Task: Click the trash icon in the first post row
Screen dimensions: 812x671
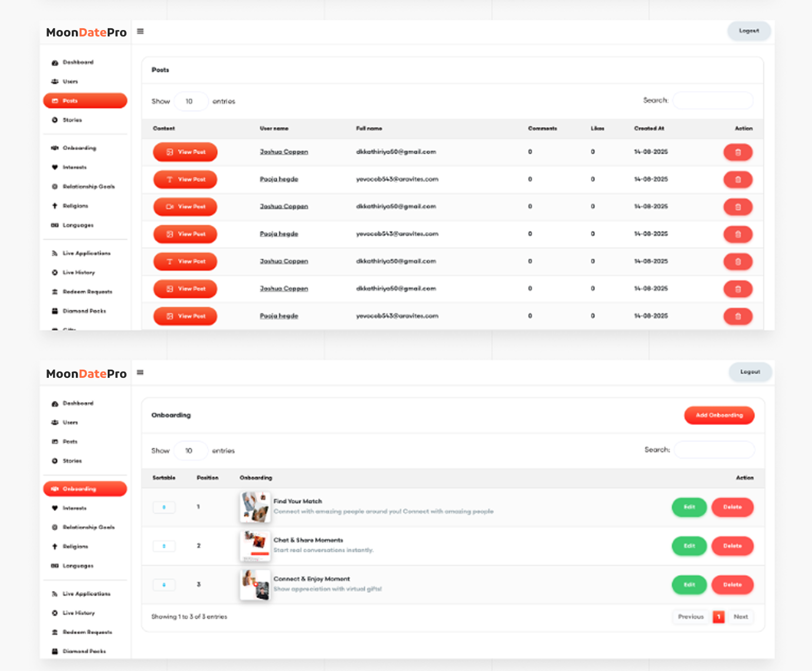Action: [738, 152]
